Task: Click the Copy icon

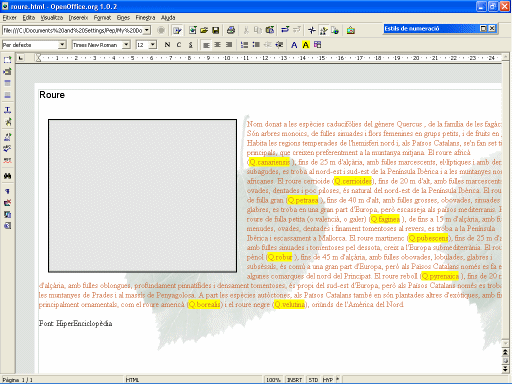Action: click(x=258, y=30)
